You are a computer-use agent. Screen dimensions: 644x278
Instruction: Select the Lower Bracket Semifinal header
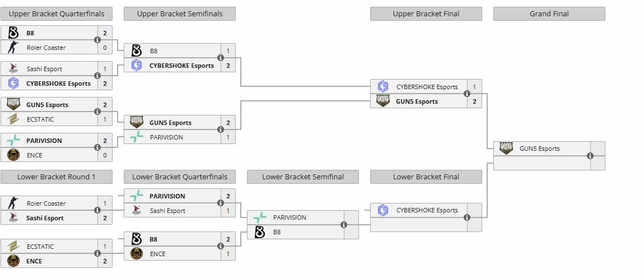[303, 177]
